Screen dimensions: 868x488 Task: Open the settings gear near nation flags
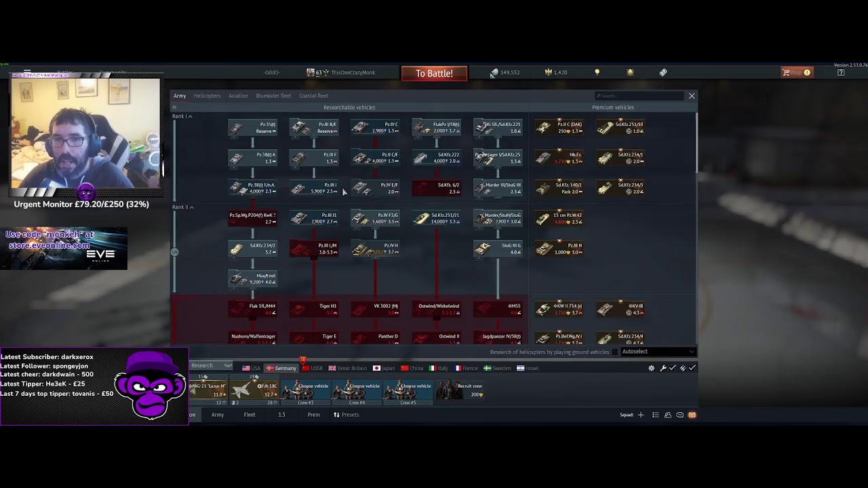[x=652, y=368]
